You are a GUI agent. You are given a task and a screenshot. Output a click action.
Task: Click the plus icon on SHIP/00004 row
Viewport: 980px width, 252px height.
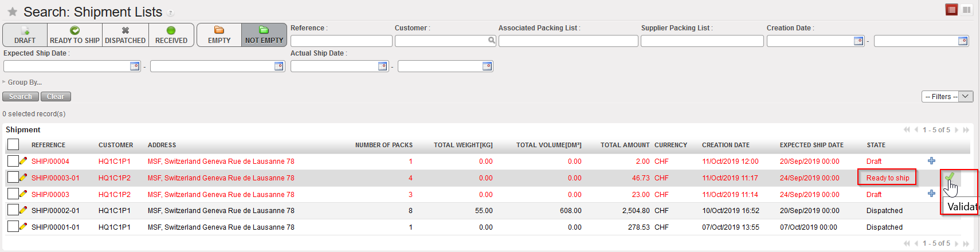(x=931, y=161)
